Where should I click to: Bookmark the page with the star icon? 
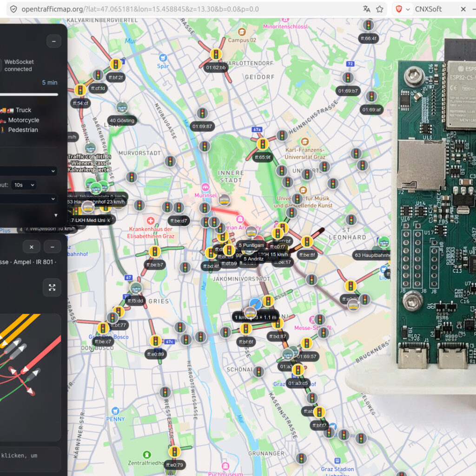point(379,9)
